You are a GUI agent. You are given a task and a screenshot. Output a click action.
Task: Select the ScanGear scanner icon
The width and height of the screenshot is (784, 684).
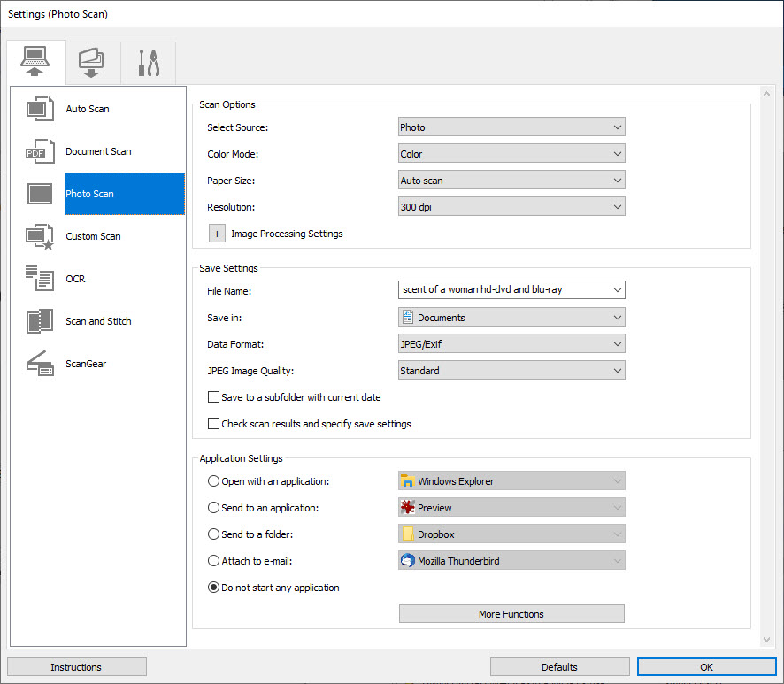tap(41, 364)
